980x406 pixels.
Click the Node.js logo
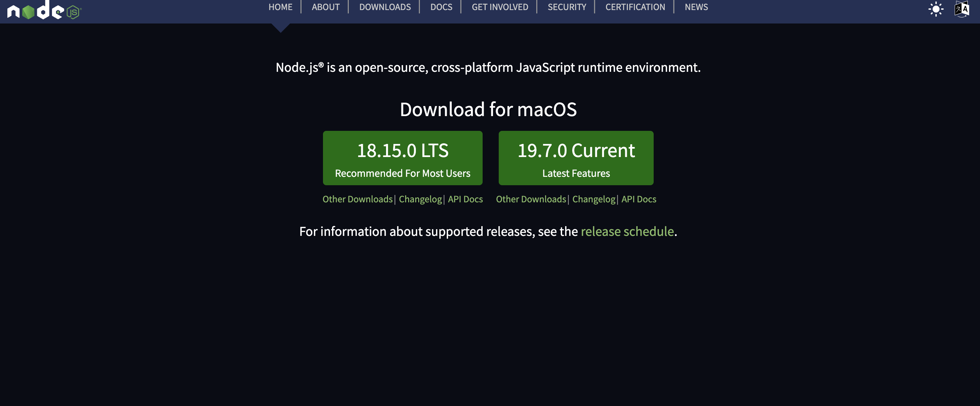click(44, 11)
